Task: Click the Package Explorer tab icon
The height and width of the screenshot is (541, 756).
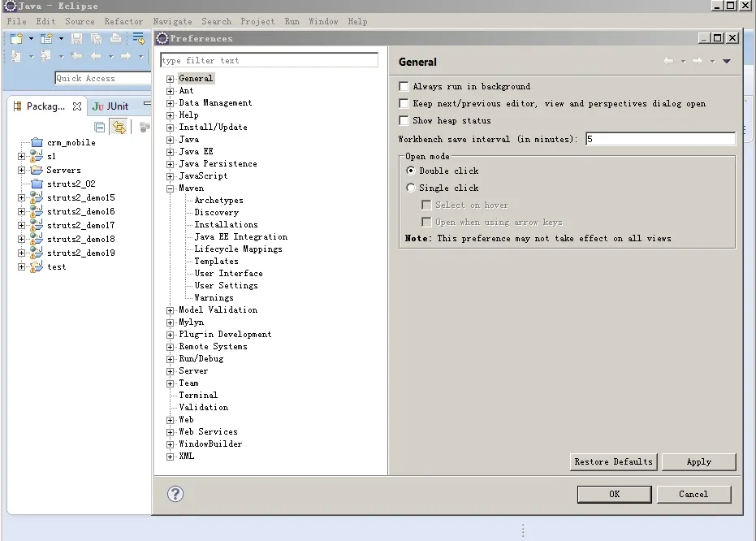Action: coord(17,106)
